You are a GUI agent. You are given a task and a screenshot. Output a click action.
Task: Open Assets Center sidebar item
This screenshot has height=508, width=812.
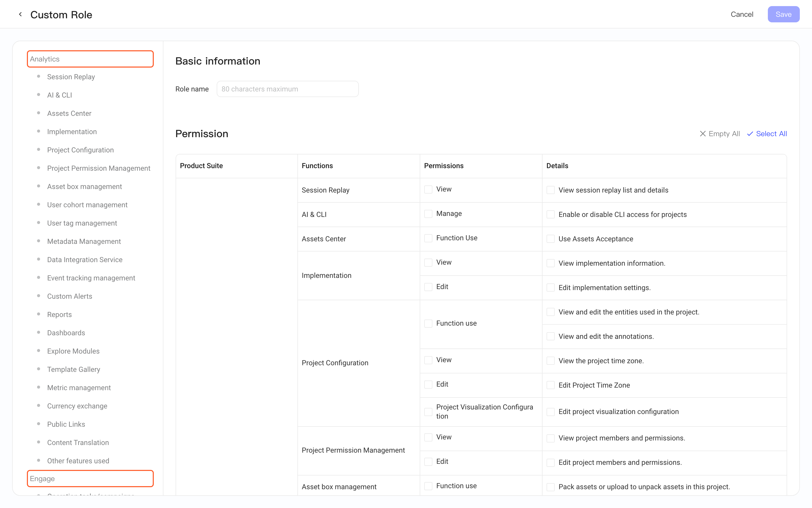coord(69,114)
